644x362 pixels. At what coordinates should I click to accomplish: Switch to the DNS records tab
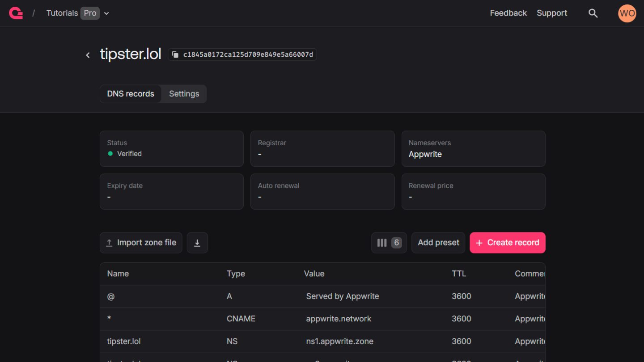point(131,94)
